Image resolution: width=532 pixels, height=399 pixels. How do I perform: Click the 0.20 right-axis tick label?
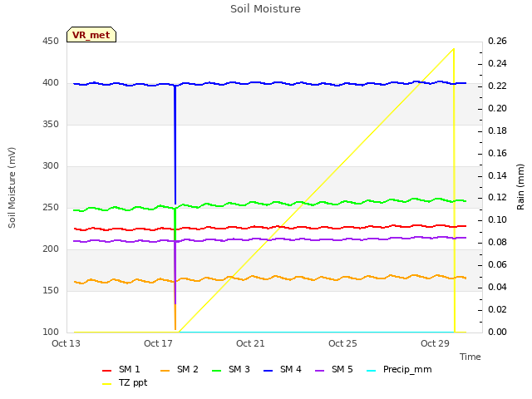497,109
